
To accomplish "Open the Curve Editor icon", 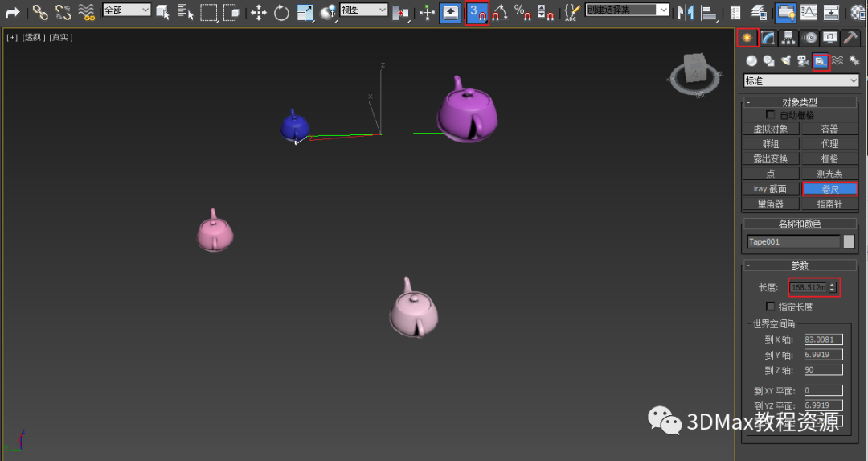I will (809, 12).
